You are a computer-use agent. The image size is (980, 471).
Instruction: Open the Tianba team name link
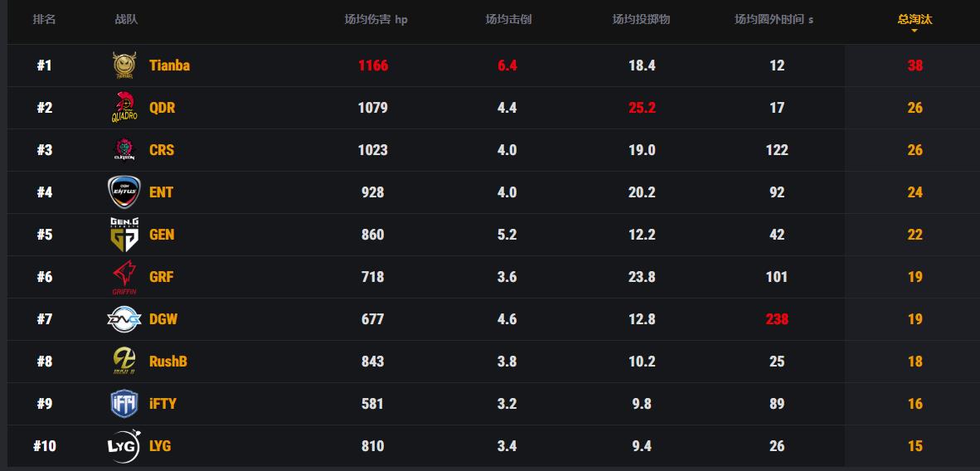(x=169, y=65)
